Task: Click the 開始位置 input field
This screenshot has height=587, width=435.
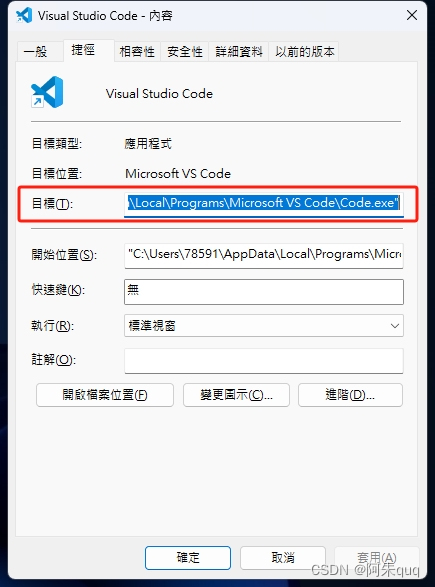Action: coord(264,255)
